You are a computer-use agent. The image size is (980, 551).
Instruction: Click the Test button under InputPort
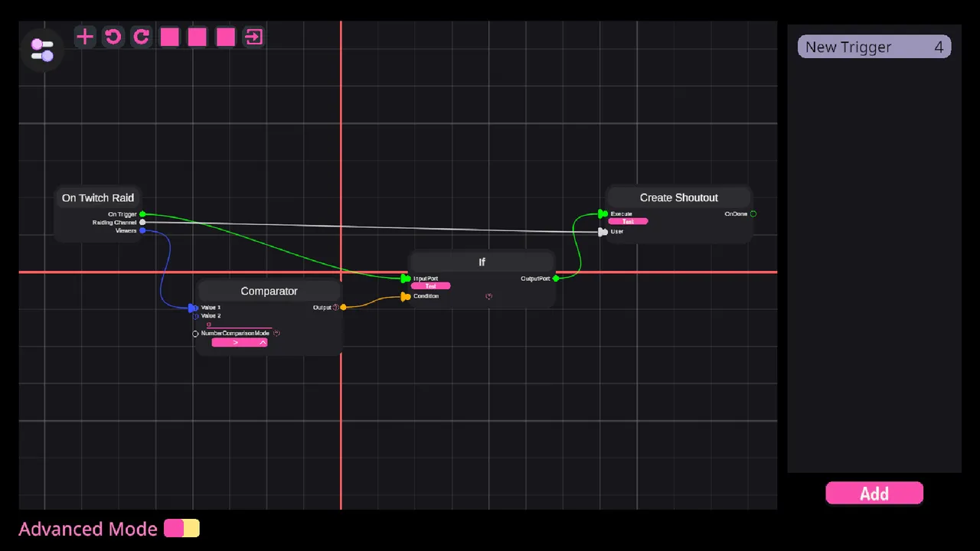pyautogui.click(x=431, y=286)
